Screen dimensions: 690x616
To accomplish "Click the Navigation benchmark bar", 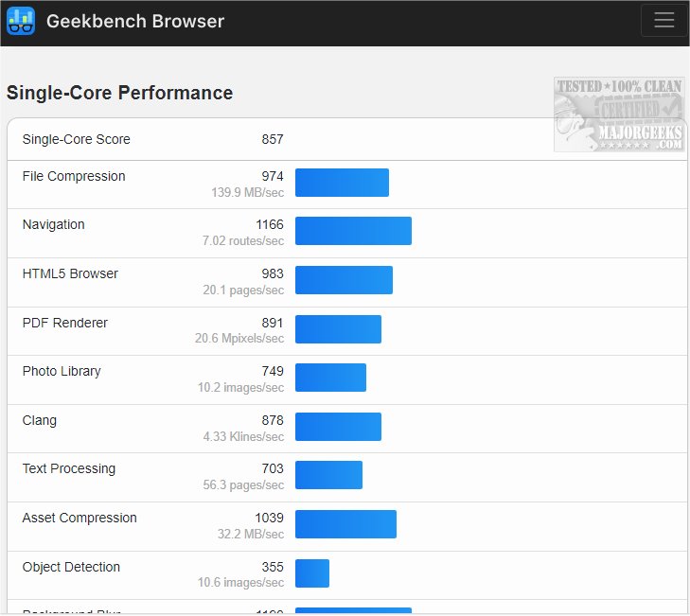I will [353, 231].
